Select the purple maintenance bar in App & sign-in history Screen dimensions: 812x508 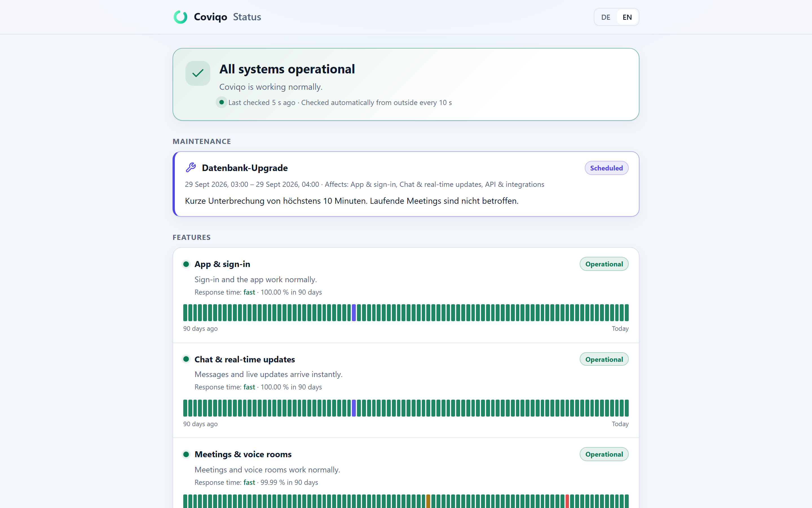[x=354, y=313]
